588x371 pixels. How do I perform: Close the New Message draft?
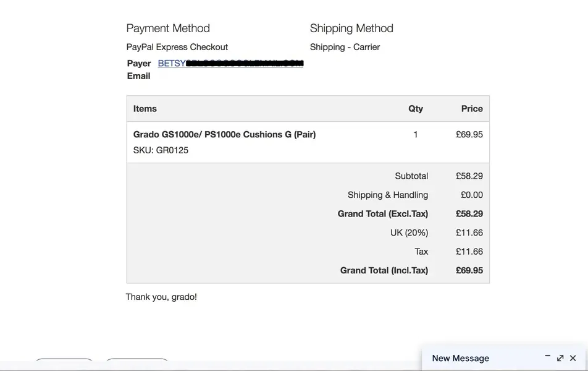(x=573, y=358)
